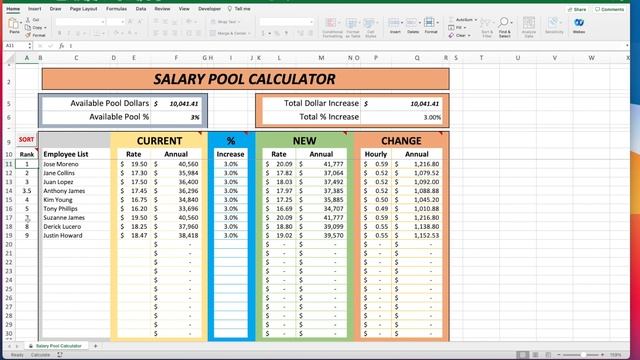Open the Data ribbon tab

[141, 9]
